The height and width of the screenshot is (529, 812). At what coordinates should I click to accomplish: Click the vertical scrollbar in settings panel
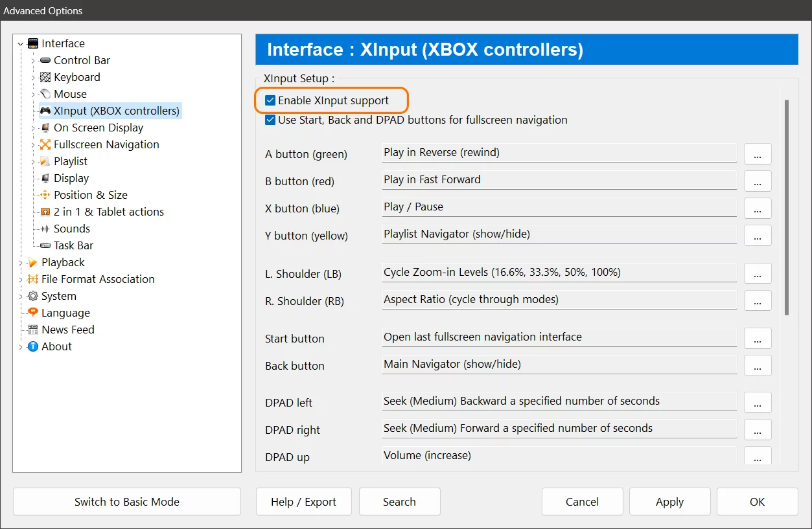click(787, 207)
